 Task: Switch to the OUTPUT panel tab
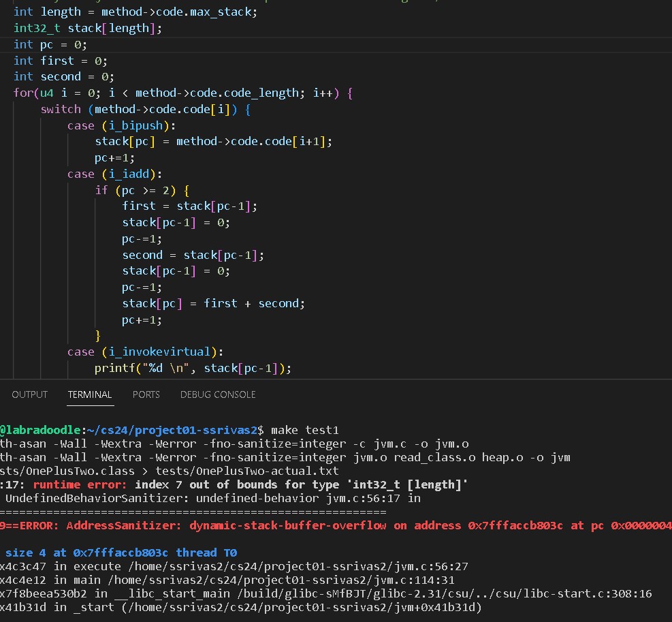tap(29, 394)
